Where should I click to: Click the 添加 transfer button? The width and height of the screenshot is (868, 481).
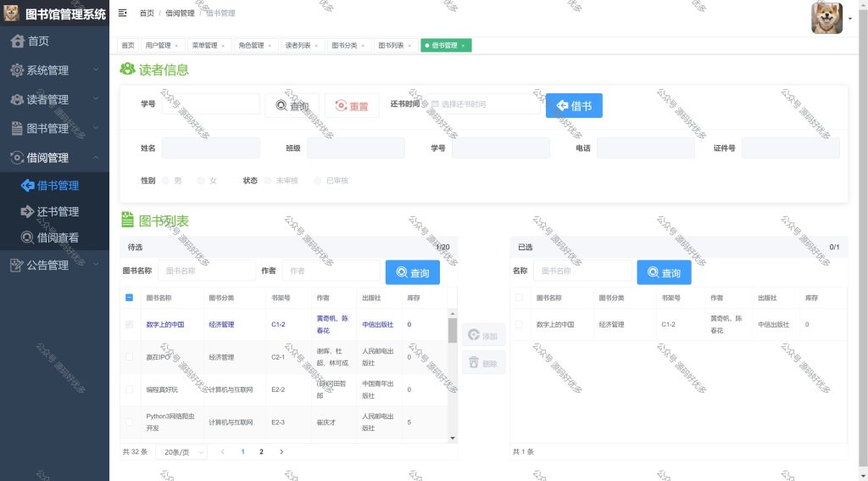point(483,335)
